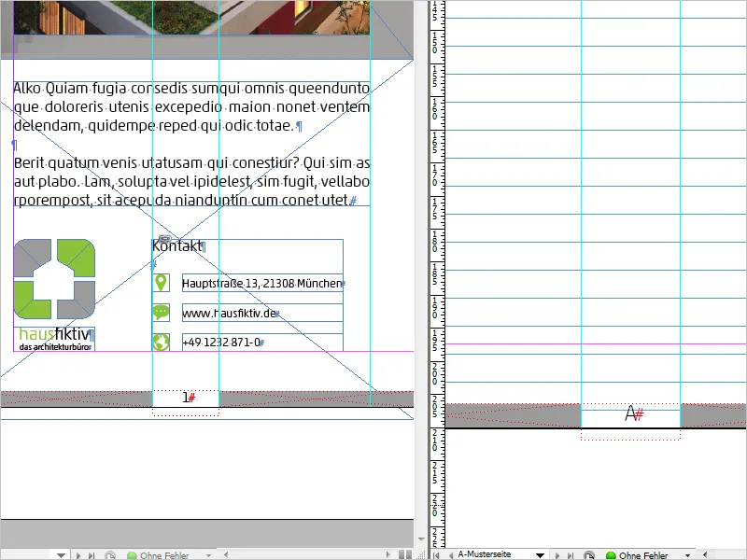Select the green speech bubble icon

click(161, 313)
